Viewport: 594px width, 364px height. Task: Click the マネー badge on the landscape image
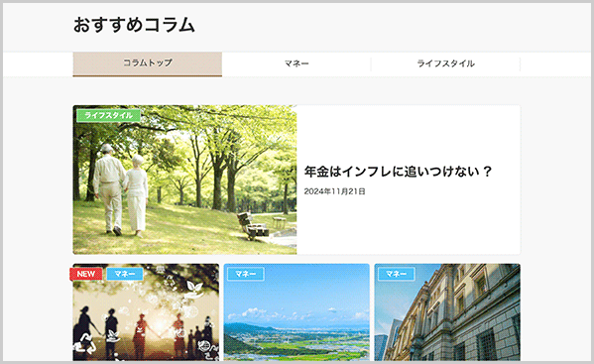tap(246, 274)
